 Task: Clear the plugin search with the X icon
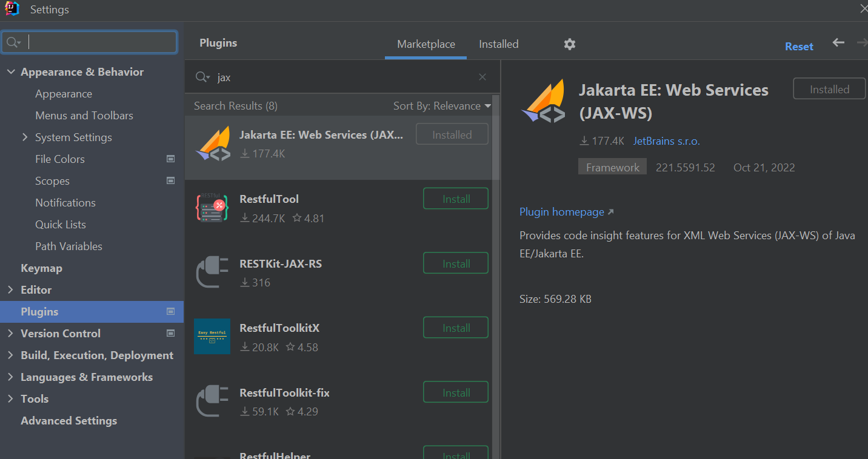482,77
